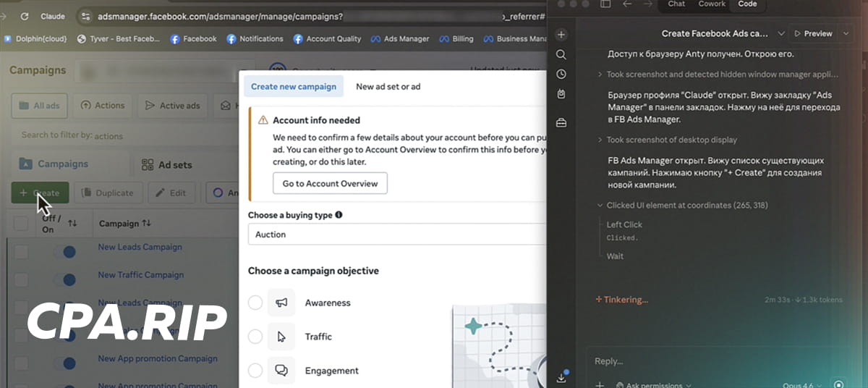Click the new chat plus icon in Claude sidebar
The height and width of the screenshot is (388, 868).
click(x=561, y=35)
